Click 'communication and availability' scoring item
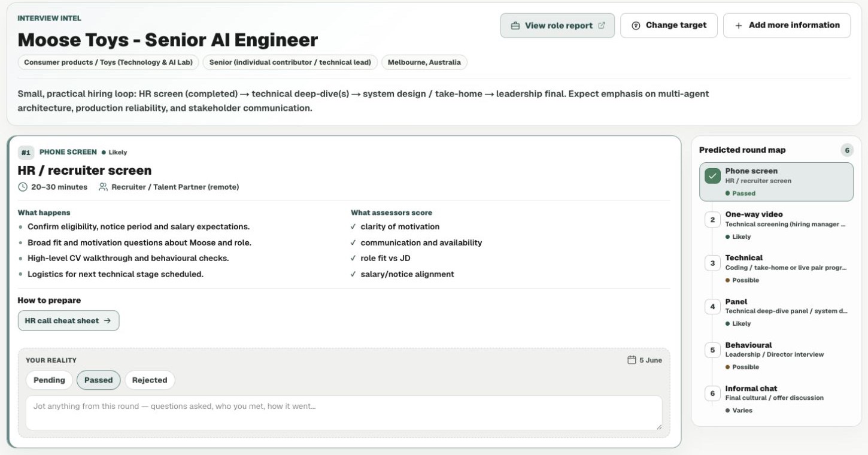 click(421, 243)
